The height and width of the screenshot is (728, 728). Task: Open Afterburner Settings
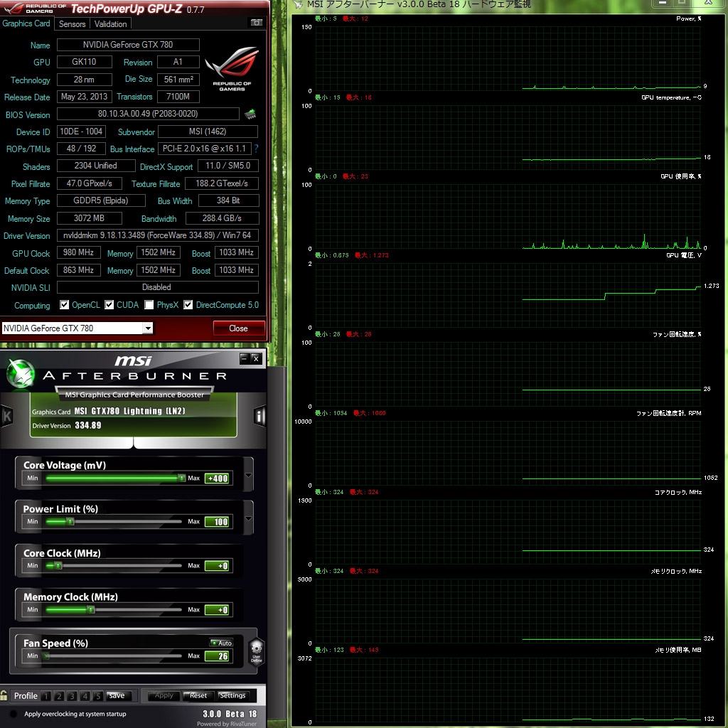coord(232,695)
